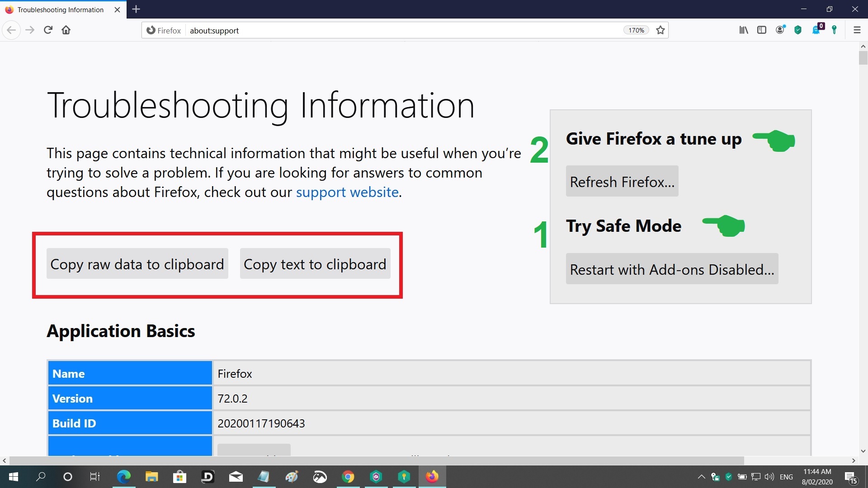The image size is (868, 488).
Task: Click the ENG language indicator
Action: [787, 477]
